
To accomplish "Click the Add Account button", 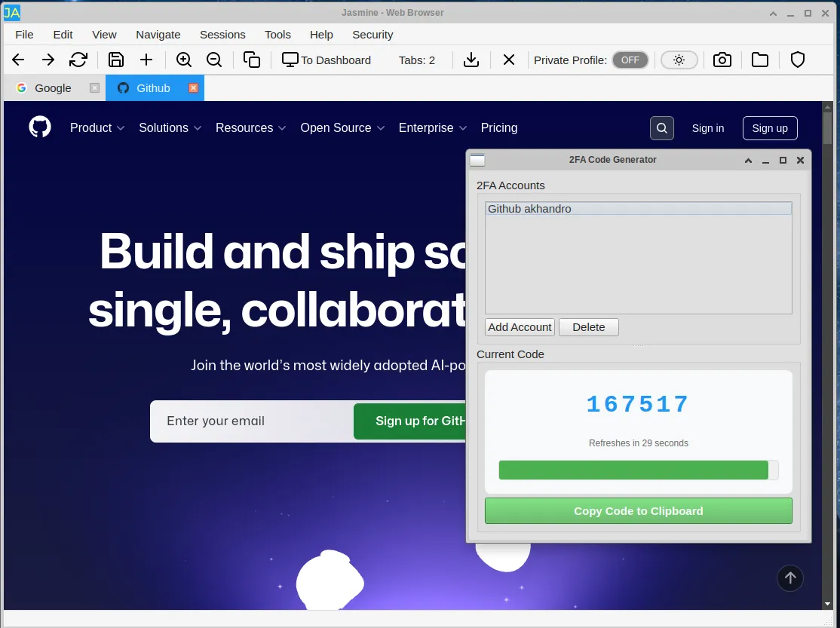I will 520,327.
